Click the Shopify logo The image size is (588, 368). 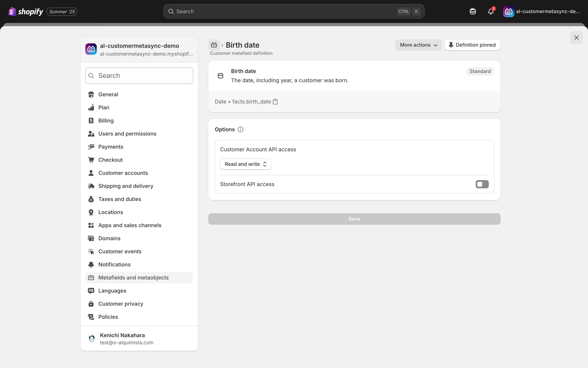[26, 11]
